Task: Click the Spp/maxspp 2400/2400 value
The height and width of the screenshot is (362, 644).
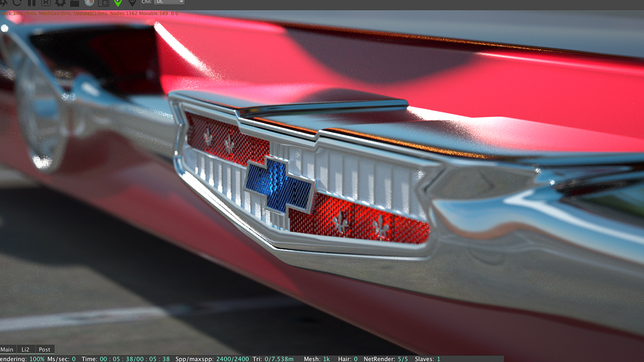Action: [x=212, y=359]
